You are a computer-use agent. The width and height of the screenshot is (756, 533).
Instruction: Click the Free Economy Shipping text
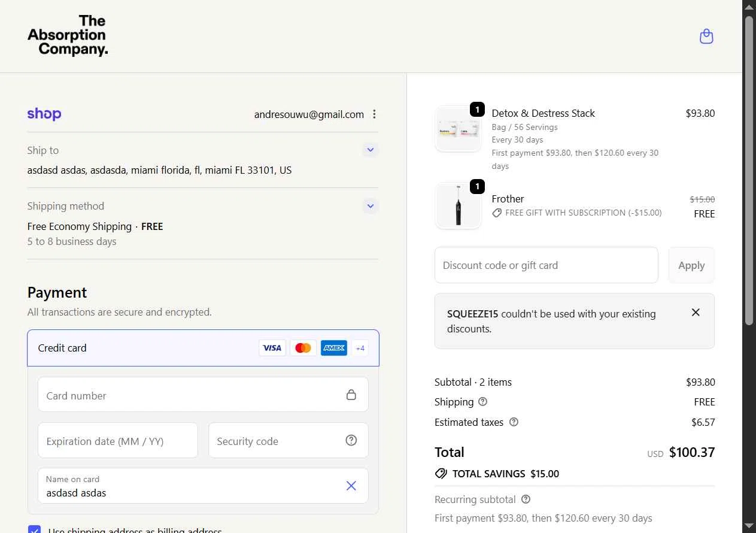[x=80, y=226]
